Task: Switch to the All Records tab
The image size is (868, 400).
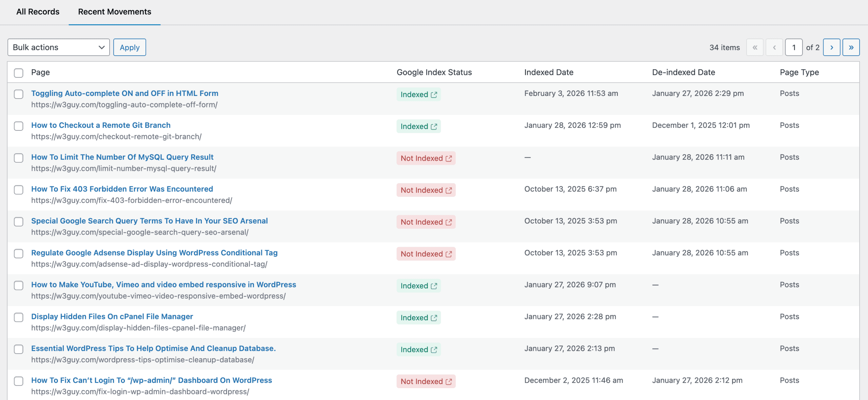Action: coord(38,12)
